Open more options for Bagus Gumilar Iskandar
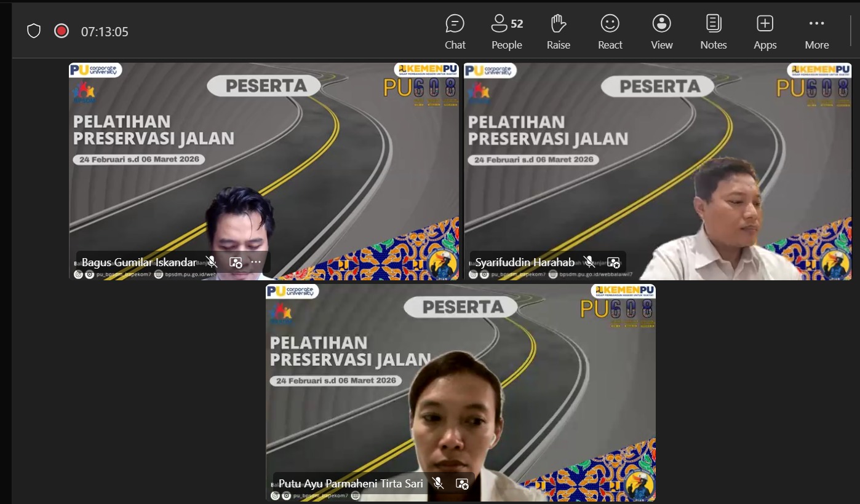The height and width of the screenshot is (504, 860). click(256, 262)
